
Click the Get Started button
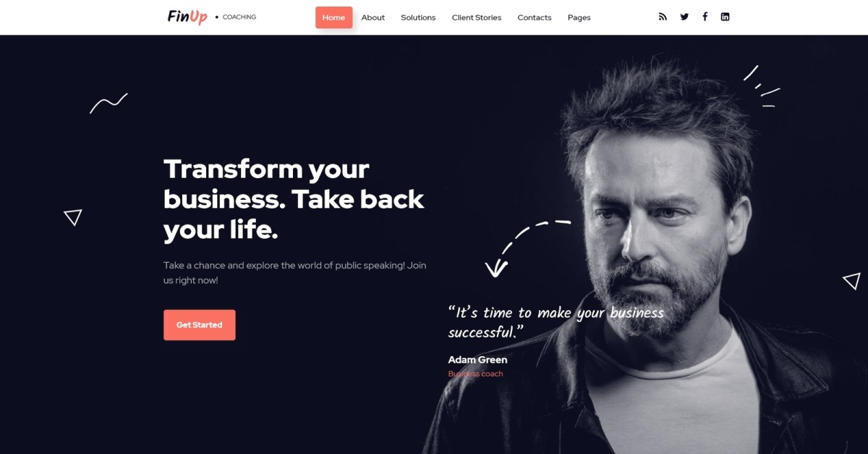click(200, 325)
